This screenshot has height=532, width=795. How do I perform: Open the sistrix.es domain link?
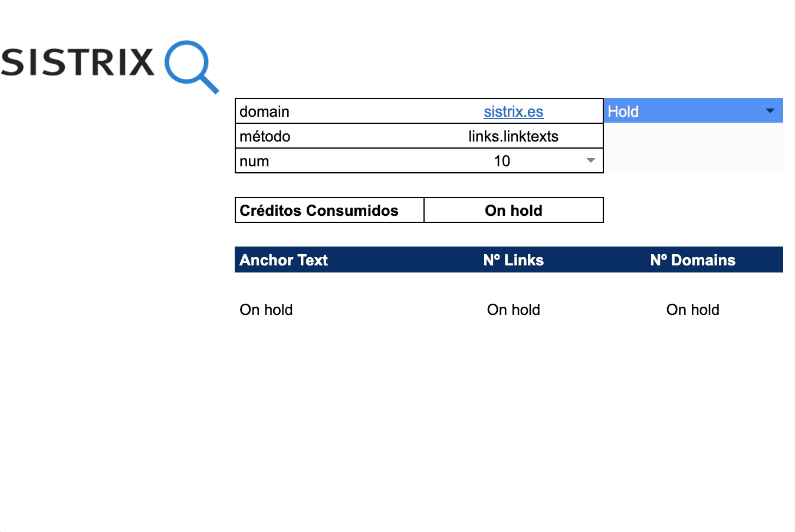pyautogui.click(x=513, y=111)
